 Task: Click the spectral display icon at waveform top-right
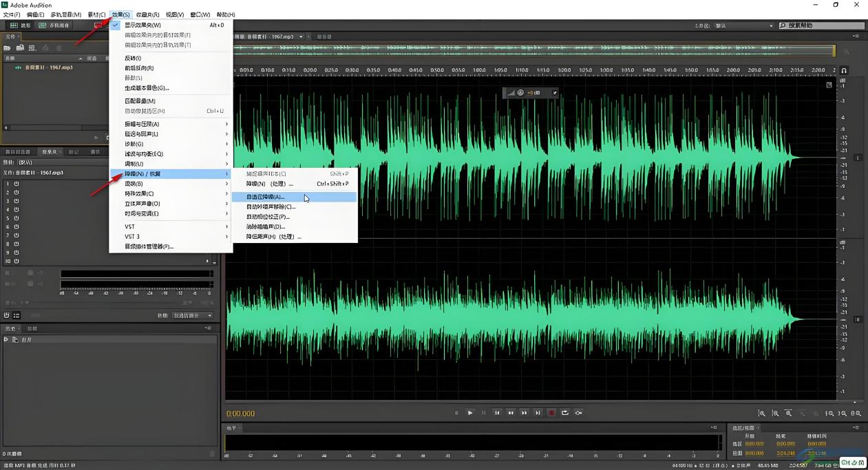point(829,85)
